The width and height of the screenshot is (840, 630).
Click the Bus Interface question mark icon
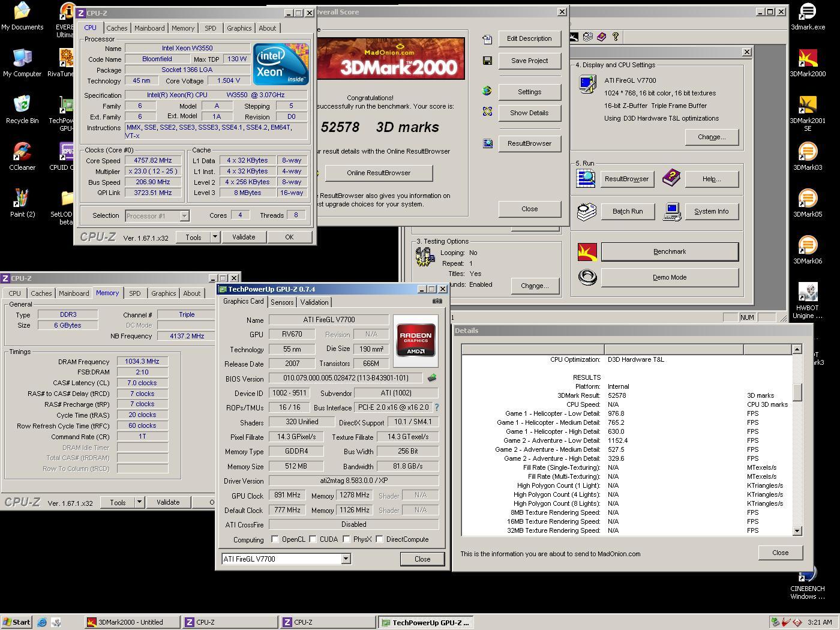coord(436,407)
